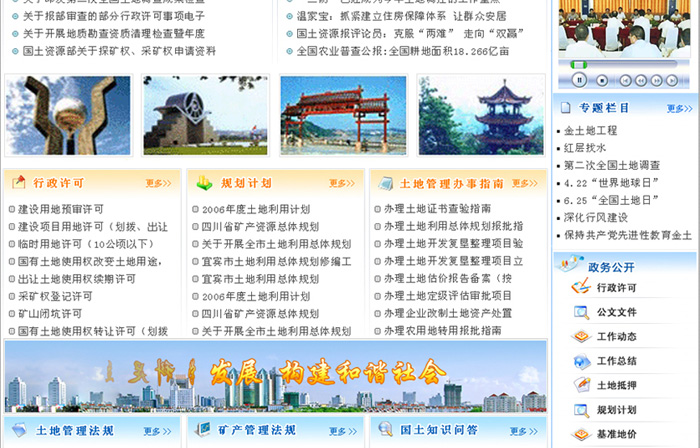Viewport: 700px width, 448px height.
Task: Open 办理农用地转用报批指南 link
Action: point(443,330)
